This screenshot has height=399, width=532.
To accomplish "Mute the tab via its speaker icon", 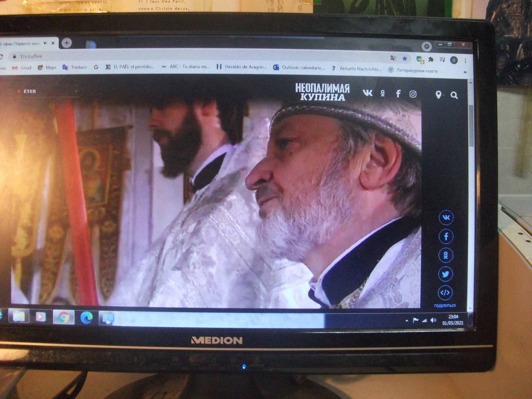I will pyautogui.click(x=45, y=43).
